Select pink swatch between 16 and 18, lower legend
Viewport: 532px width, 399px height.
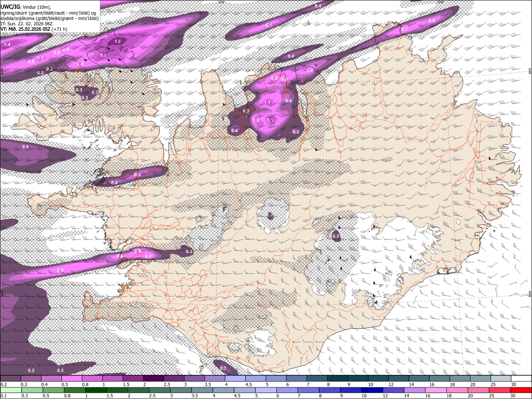click(x=436, y=390)
